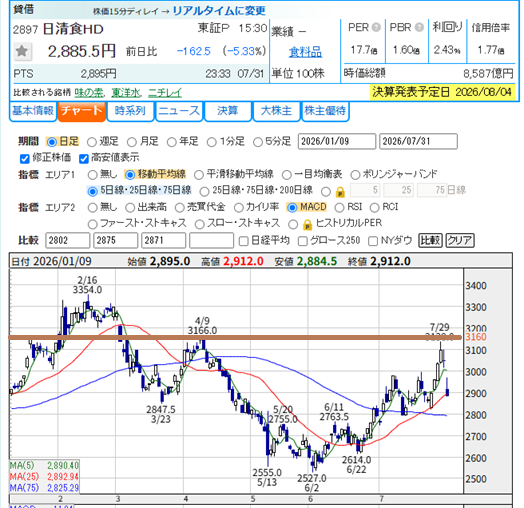Click custom moving average field showing 25
The height and width of the screenshot is (508, 524).
coord(398,190)
